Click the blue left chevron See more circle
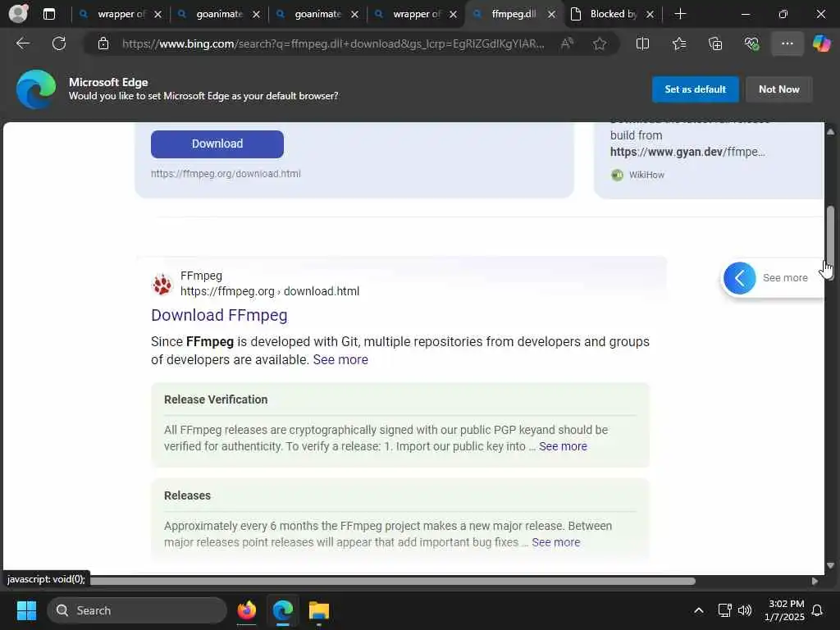Screen dimensions: 840x630 pos(739,277)
